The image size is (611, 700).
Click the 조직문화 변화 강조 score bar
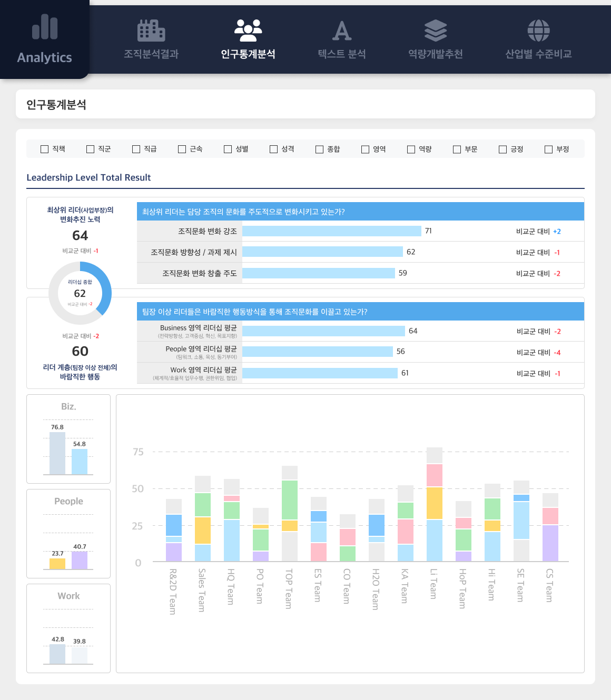[332, 231]
